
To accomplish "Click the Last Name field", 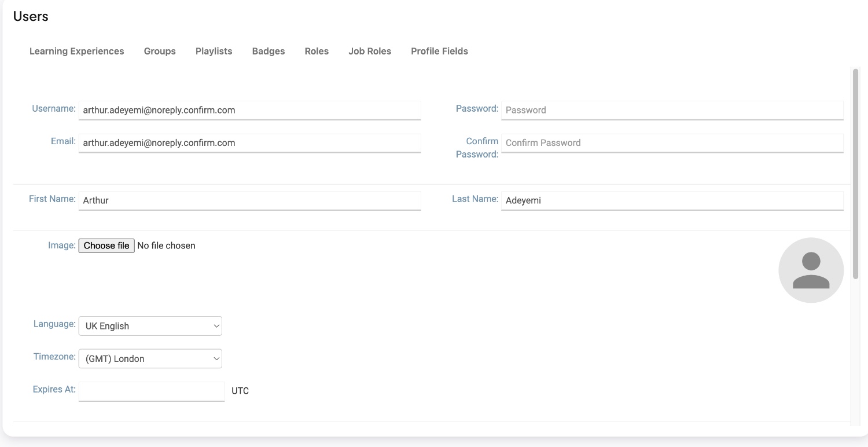I will (672, 200).
